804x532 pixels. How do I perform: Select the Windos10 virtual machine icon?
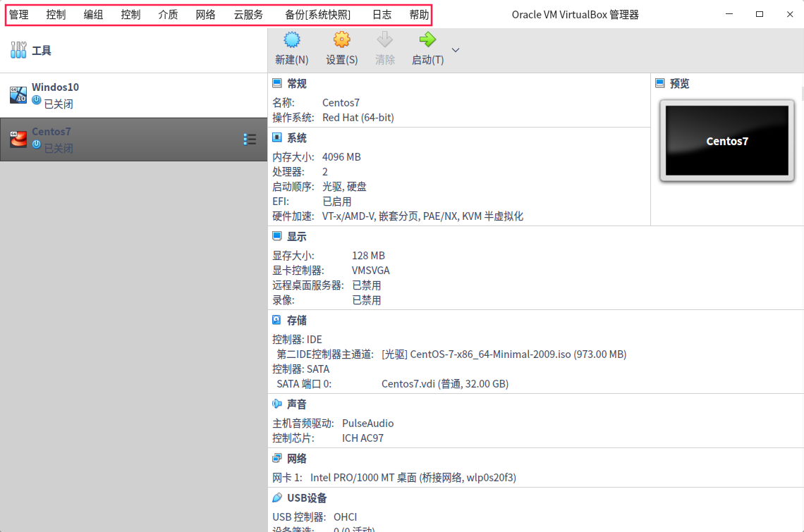point(18,95)
